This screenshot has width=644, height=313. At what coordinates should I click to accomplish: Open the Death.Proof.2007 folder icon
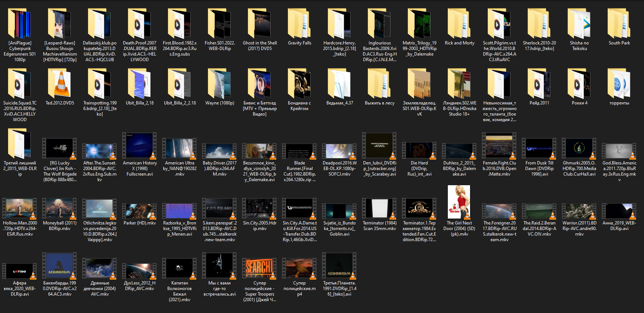click(x=140, y=24)
